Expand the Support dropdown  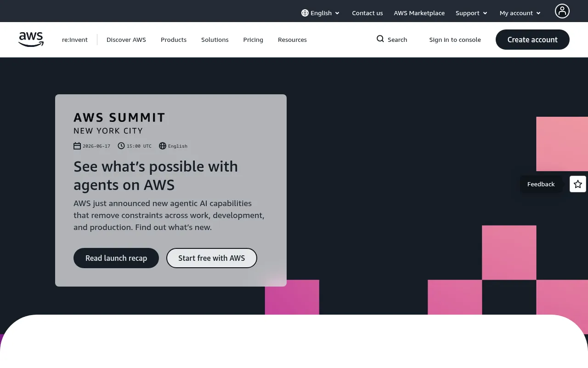click(471, 13)
